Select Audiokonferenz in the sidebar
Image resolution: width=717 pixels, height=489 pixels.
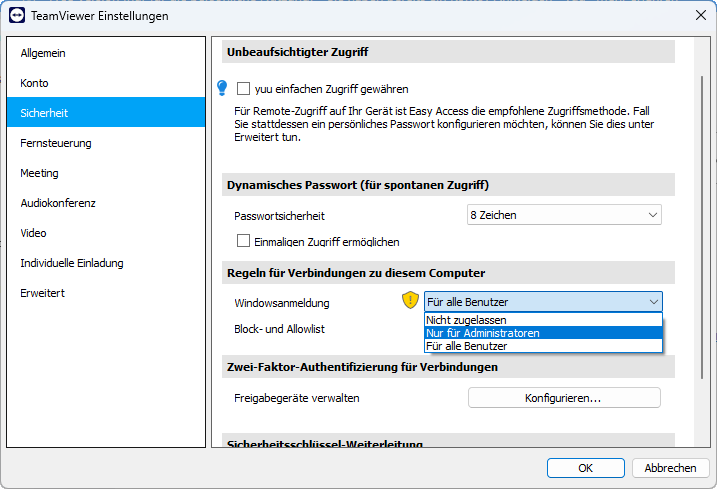(x=58, y=203)
